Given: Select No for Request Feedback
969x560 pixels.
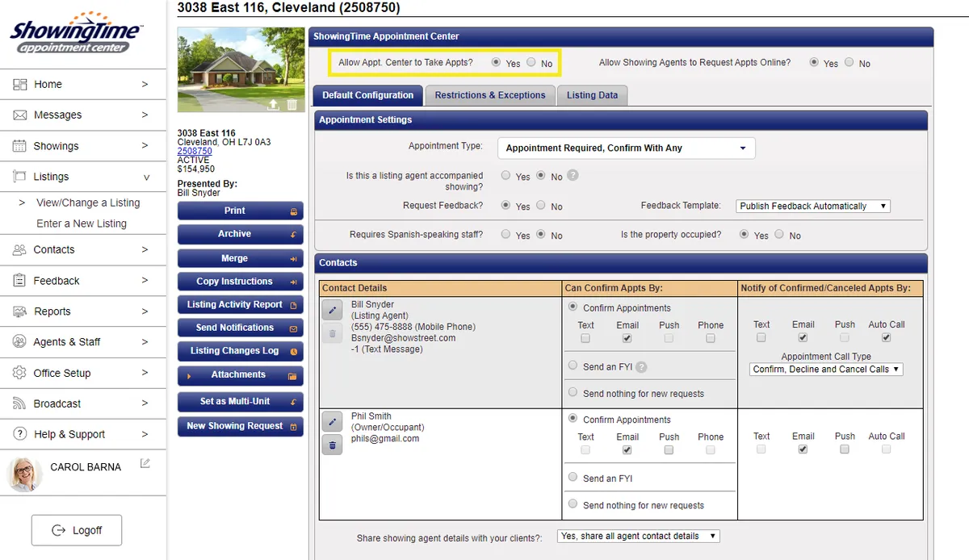Looking at the screenshot, I should [x=540, y=205].
